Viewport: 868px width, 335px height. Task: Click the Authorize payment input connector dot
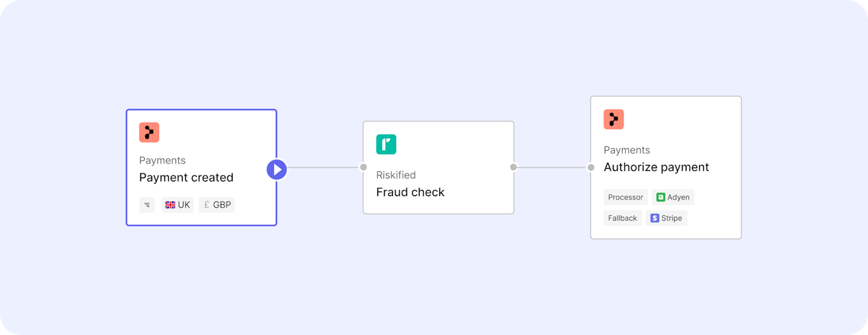pyautogui.click(x=591, y=167)
